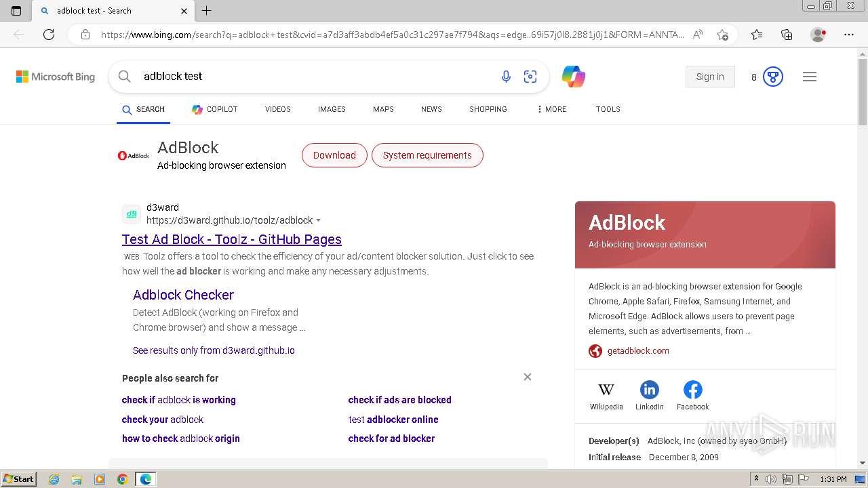
Task: Launch Copilot from the colorful icon
Action: 574,77
